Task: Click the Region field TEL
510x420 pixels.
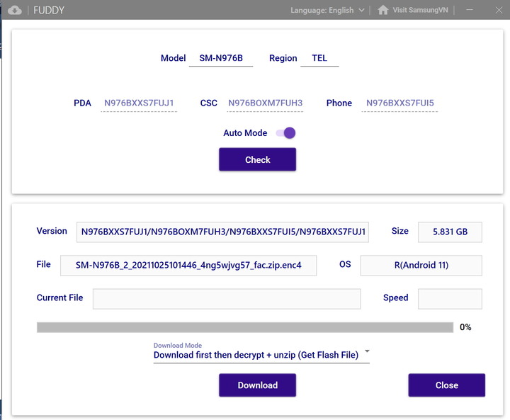Action: (319, 58)
